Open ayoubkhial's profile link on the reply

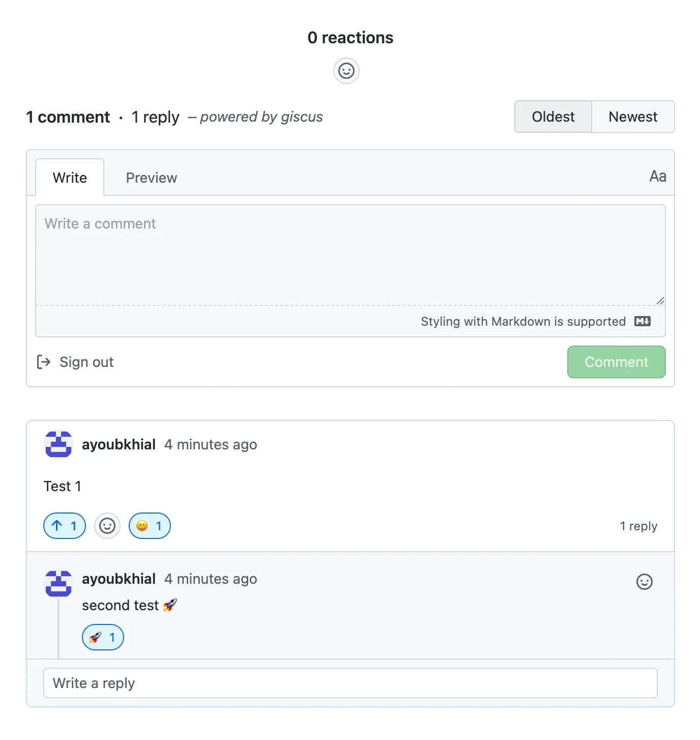pyautogui.click(x=119, y=579)
